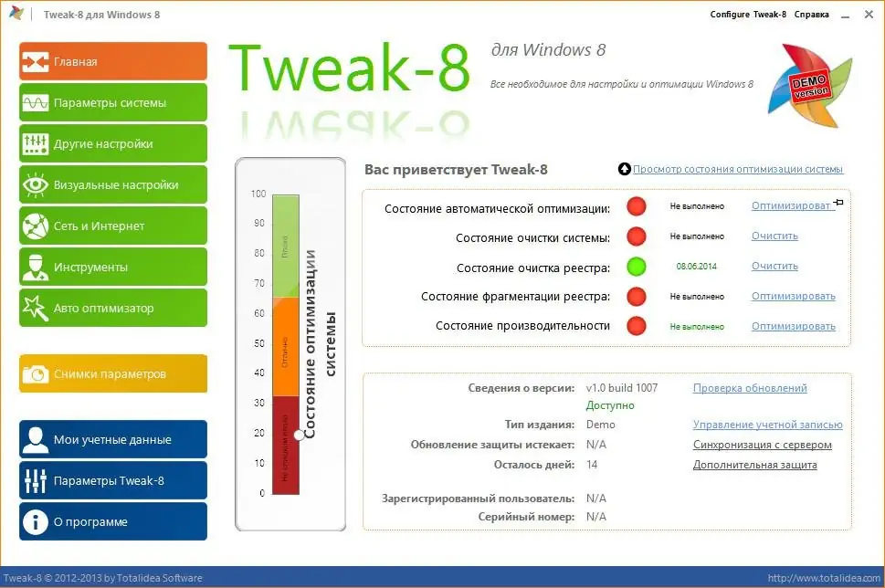This screenshot has height=588, width=885.
Task: Open Другие настройки section
Action: click(x=113, y=143)
